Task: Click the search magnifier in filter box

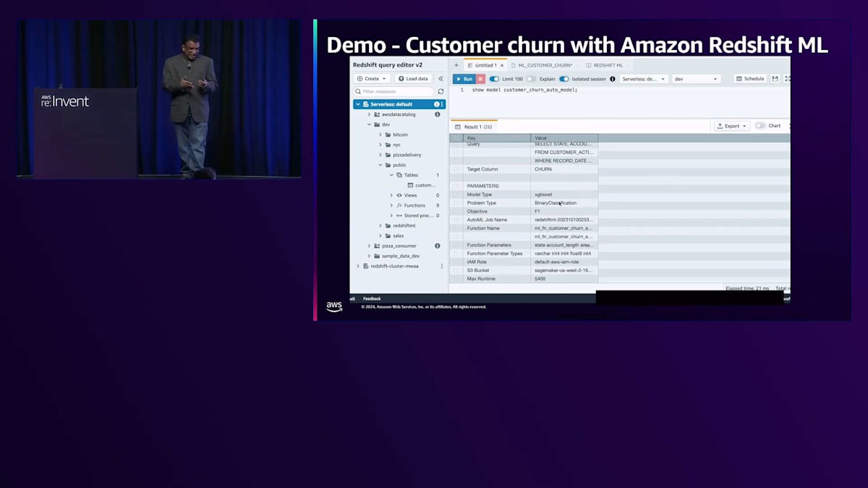Action: click(x=358, y=92)
